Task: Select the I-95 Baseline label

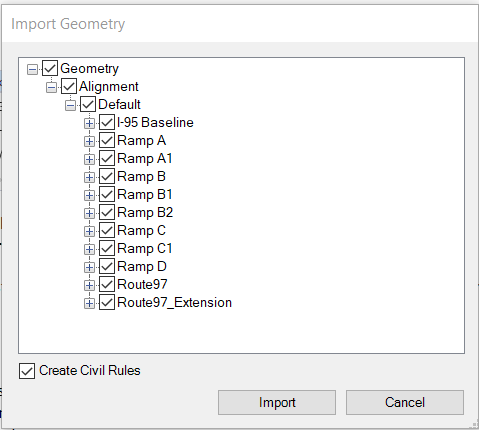Action: [x=155, y=122]
